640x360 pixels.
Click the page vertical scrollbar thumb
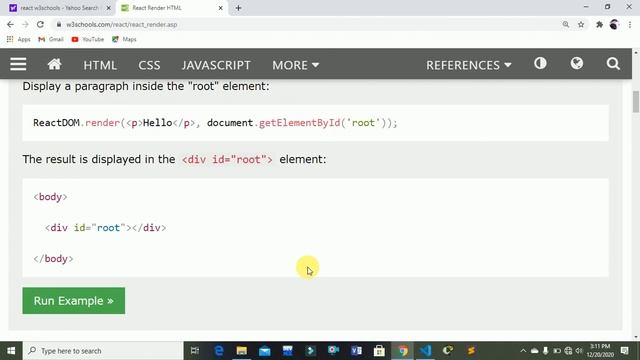tap(636, 101)
